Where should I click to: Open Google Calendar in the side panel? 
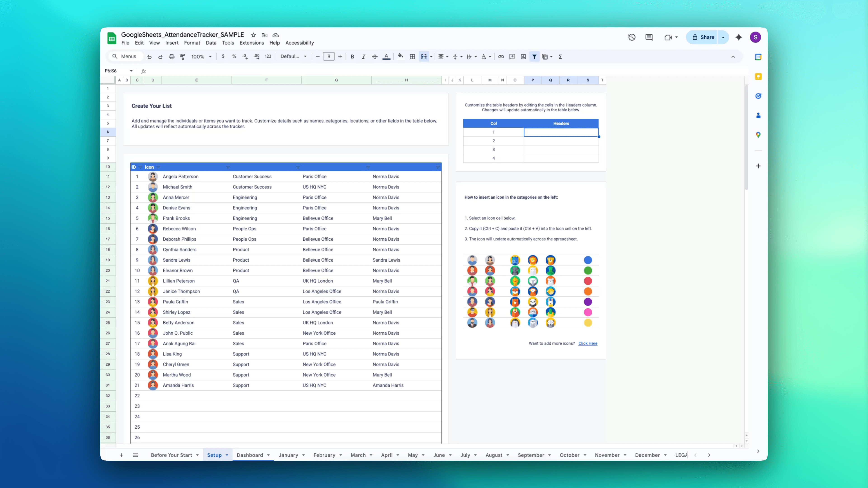[758, 57]
